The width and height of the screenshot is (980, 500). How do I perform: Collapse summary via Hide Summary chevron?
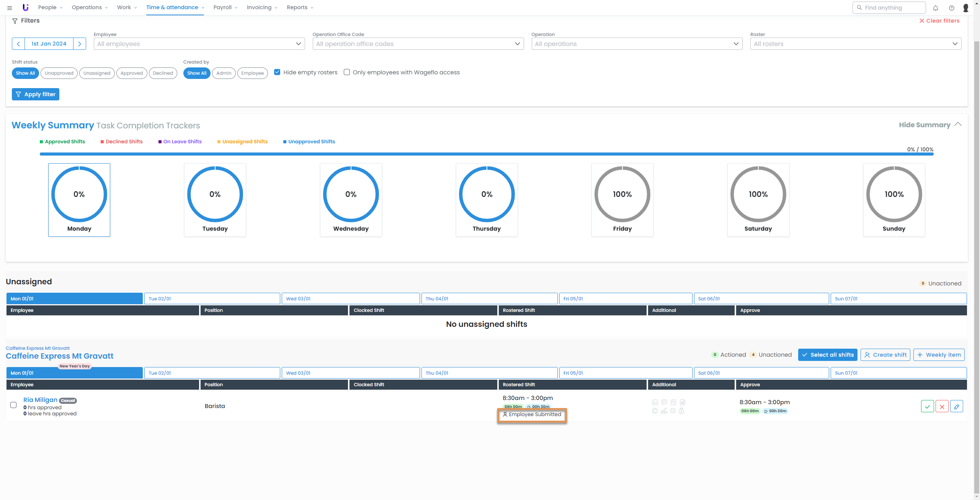coord(958,125)
